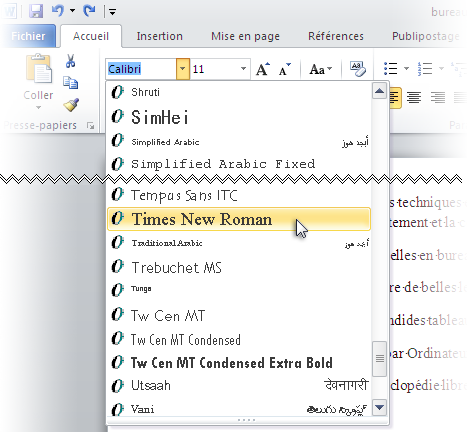Viewport: 467px width, 432px height.
Task: Open the Fichier tab
Action: coord(28,36)
